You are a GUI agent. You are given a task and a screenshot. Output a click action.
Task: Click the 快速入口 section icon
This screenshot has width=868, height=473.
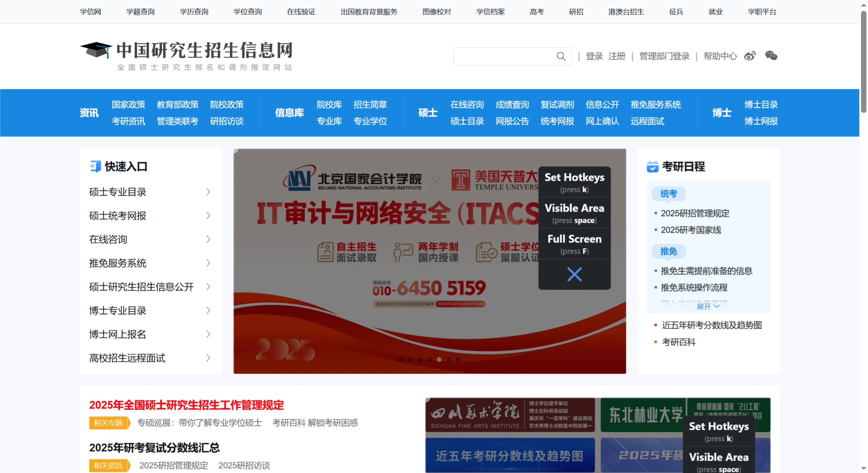95,167
